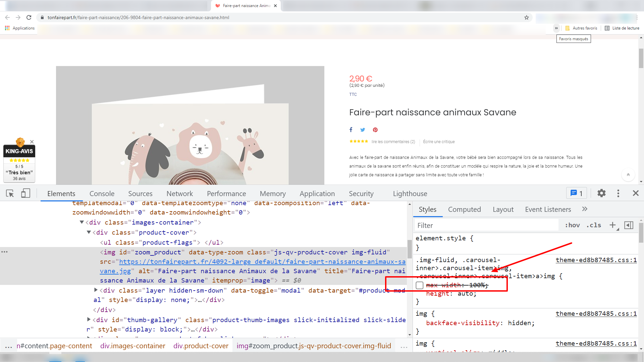Toggle the .cls element classes panel

594,225
